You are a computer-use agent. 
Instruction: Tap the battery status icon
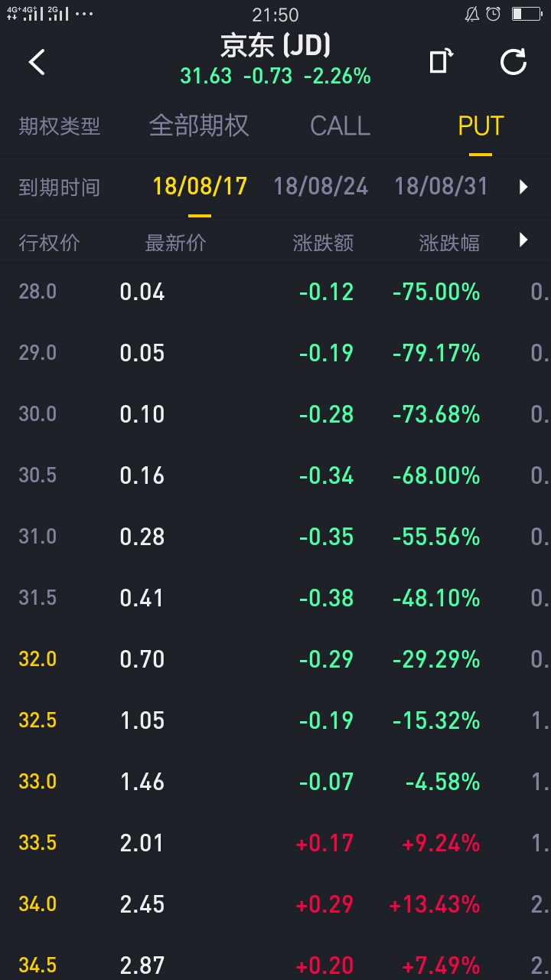pos(527,14)
